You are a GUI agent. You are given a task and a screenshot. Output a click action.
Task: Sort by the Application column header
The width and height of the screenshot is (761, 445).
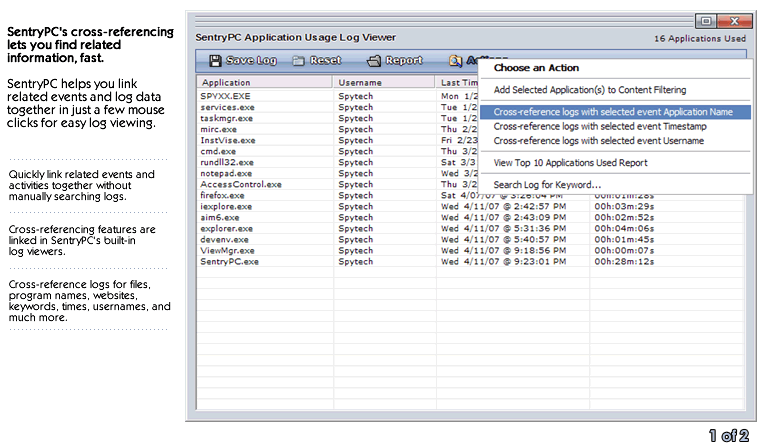[265, 82]
